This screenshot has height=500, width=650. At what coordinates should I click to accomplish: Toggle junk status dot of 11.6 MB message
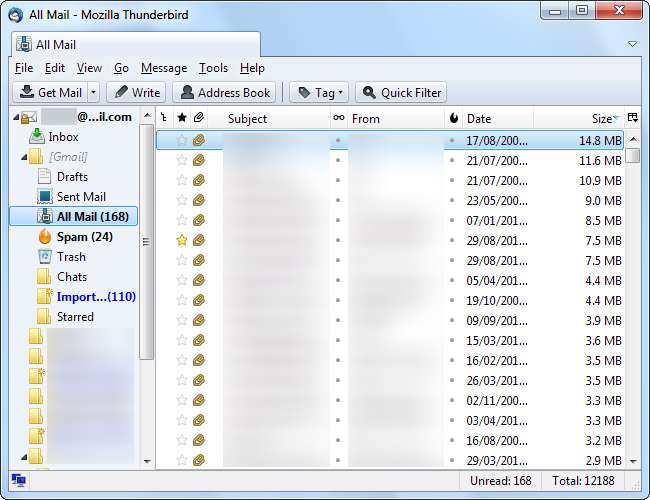[x=452, y=160]
